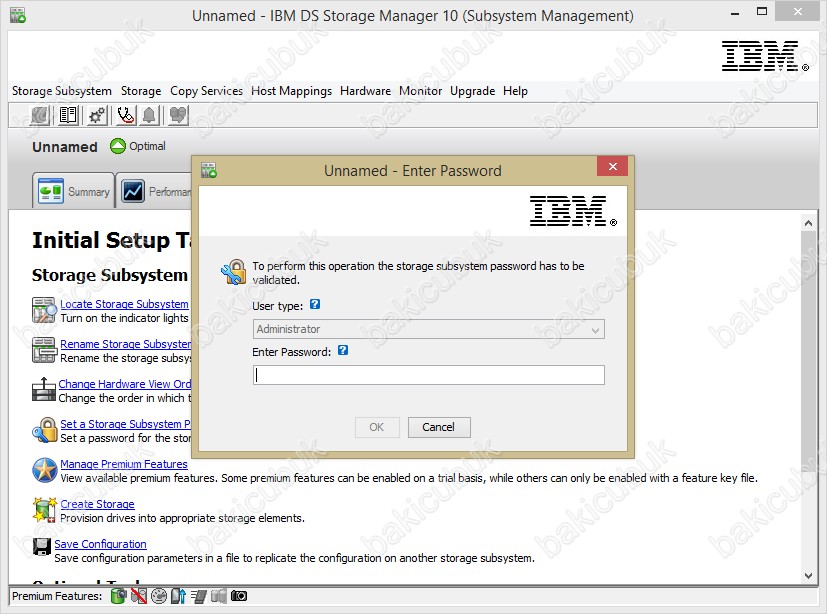The image size is (827, 614).
Task: Open the Copy Services menu
Action: click(x=206, y=91)
